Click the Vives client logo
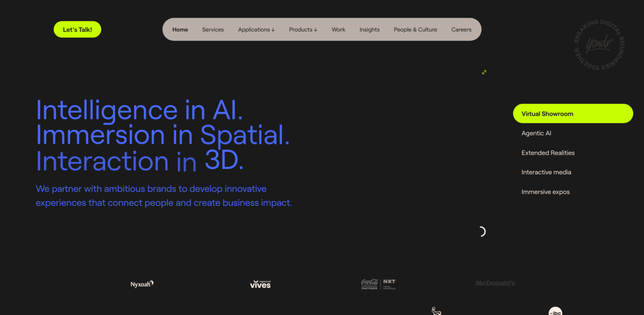644x315 pixels. point(260,284)
